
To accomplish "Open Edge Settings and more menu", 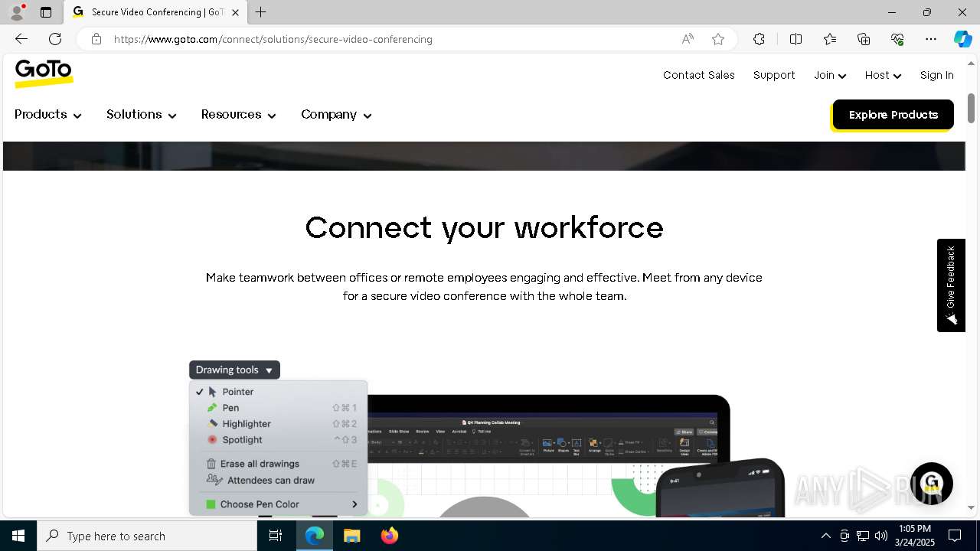I will click(931, 39).
